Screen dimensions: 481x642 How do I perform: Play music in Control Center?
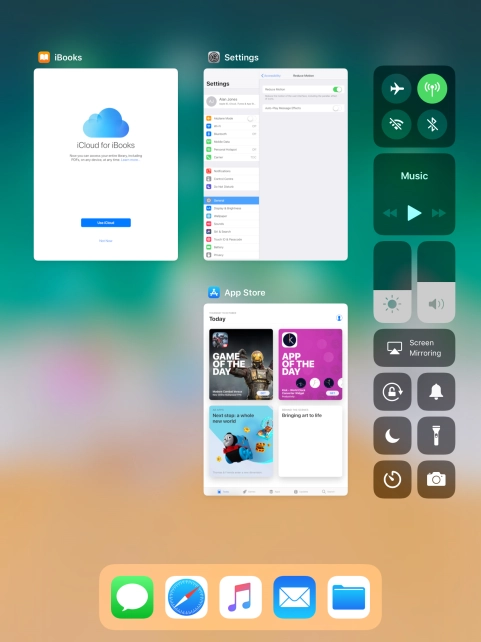(414, 213)
